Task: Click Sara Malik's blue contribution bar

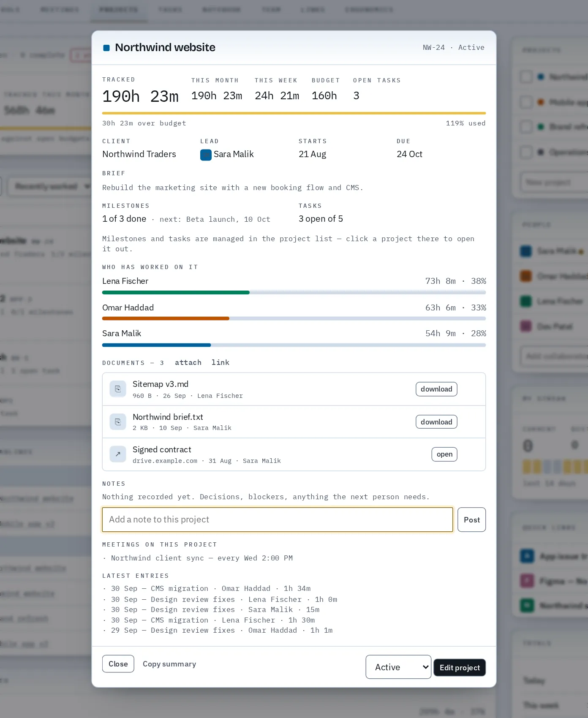Action: [x=156, y=345]
